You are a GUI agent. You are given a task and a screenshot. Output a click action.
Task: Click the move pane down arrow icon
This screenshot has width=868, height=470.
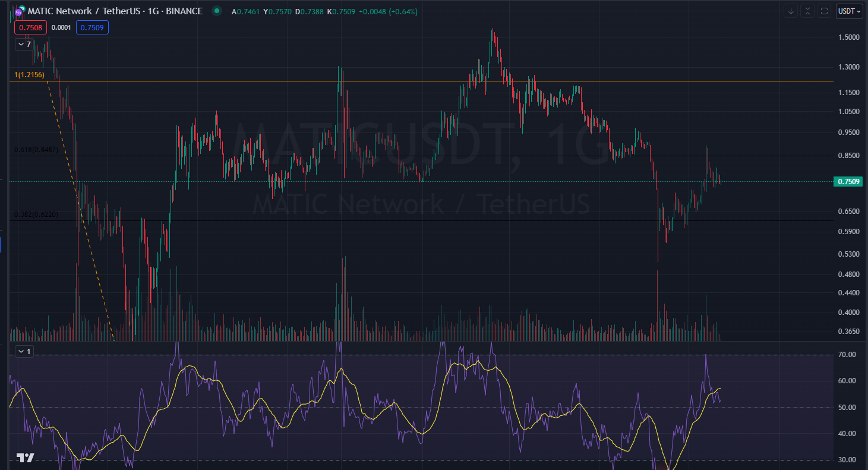pos(791,11)
